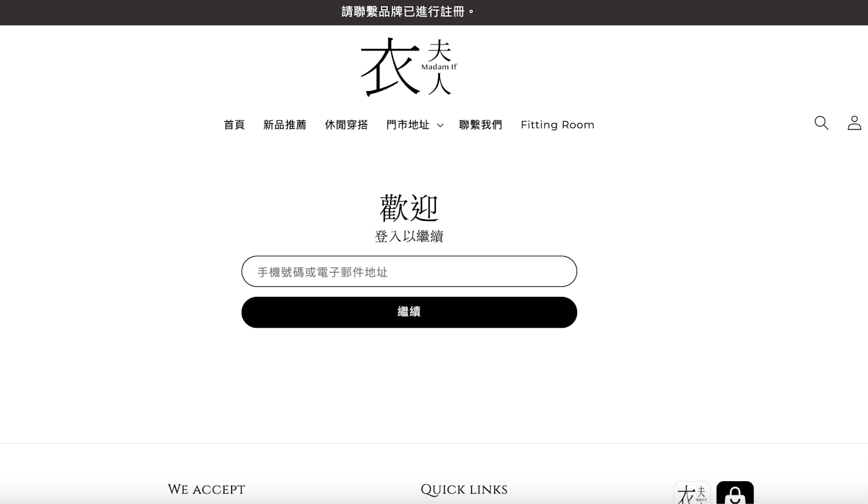Click the small Madam If footer icon
Viewport: 868px width, 504px height.
click(x=692, y=493)
